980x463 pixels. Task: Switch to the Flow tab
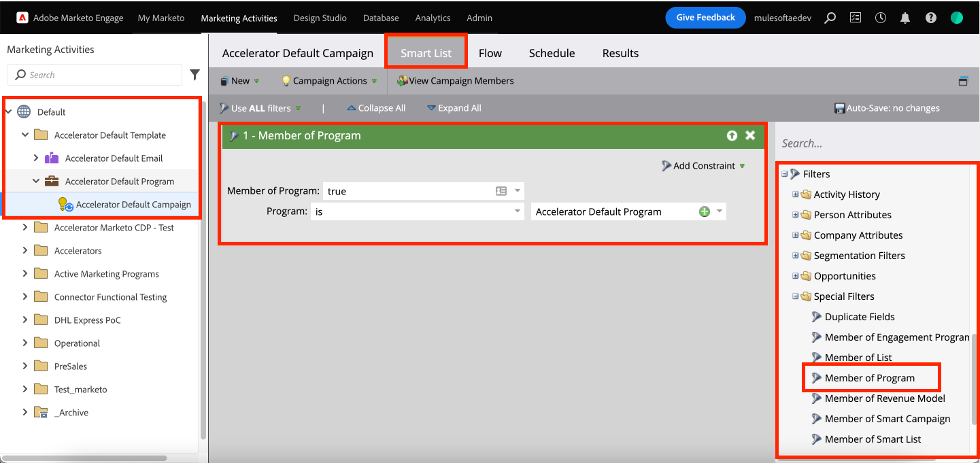point(490,53)
